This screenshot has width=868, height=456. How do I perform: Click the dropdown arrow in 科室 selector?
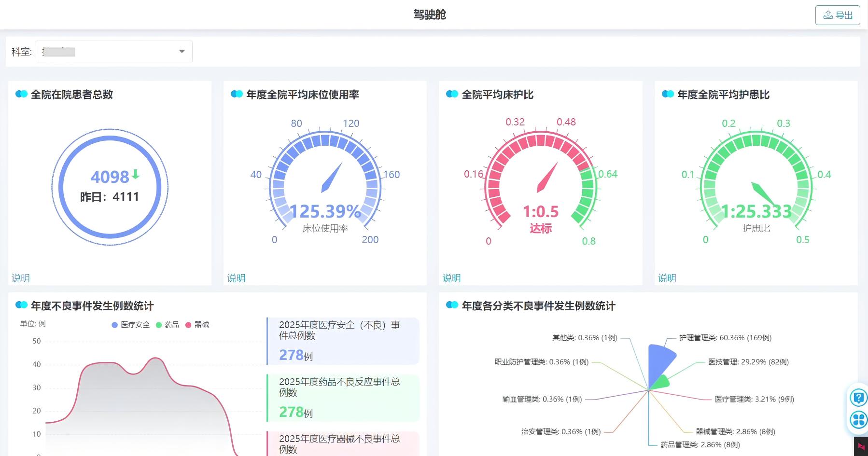(x=182, y=52)
